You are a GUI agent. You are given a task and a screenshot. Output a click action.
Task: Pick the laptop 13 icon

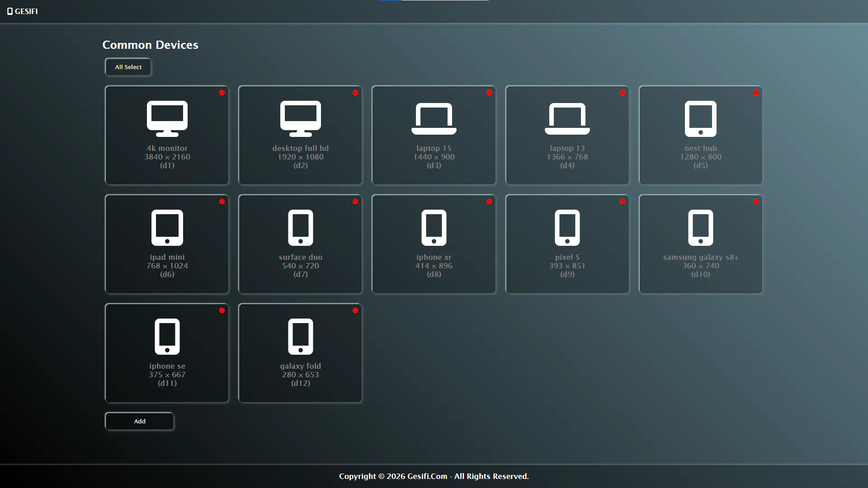click(567, 119)
